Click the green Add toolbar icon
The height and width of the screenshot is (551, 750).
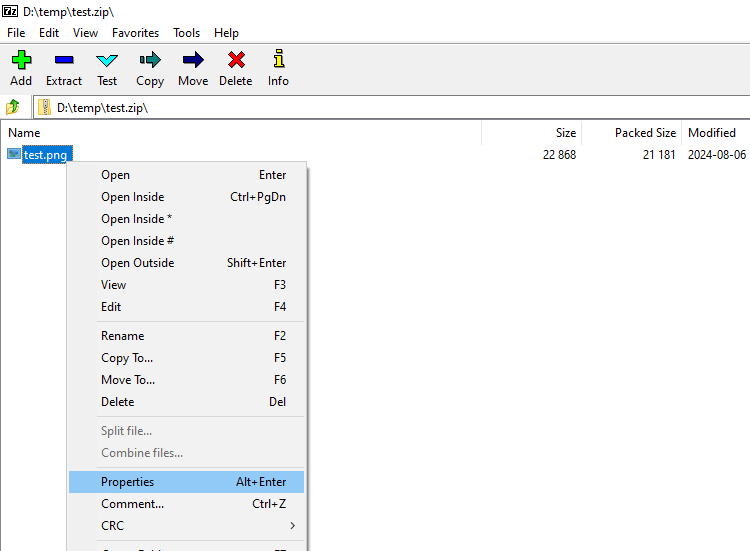pyautogui.click(x=21, y=60)
